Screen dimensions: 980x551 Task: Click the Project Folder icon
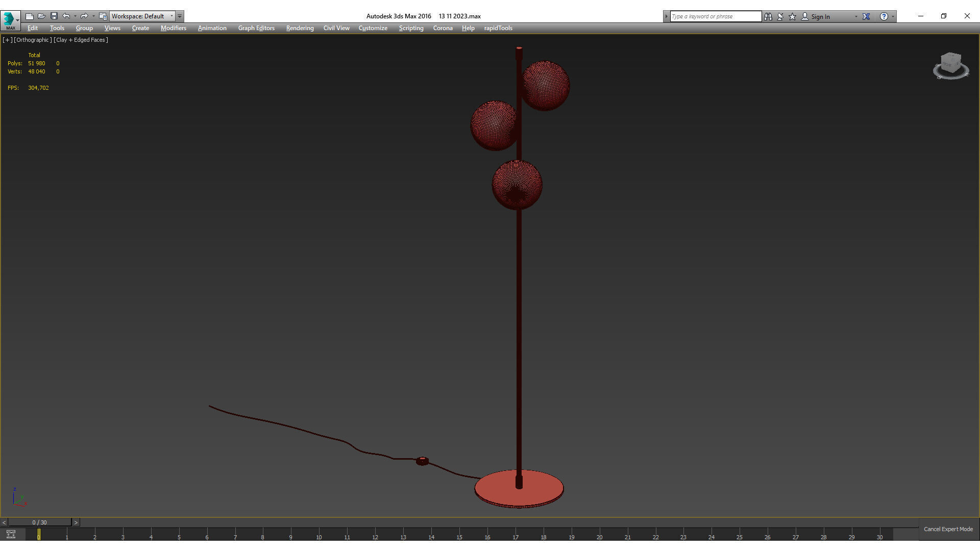tap(103, 16)
